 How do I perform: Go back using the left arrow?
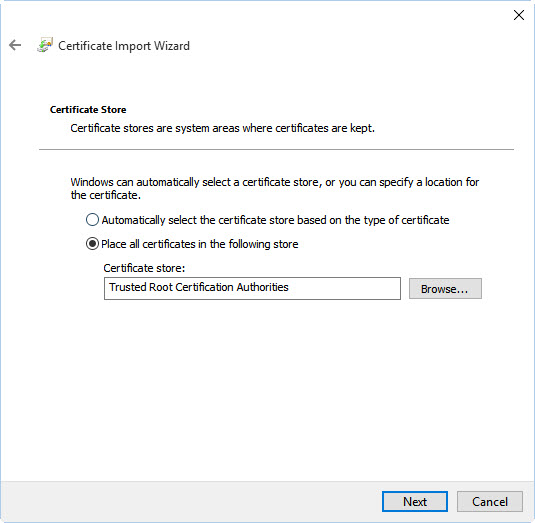pos(15,45)
